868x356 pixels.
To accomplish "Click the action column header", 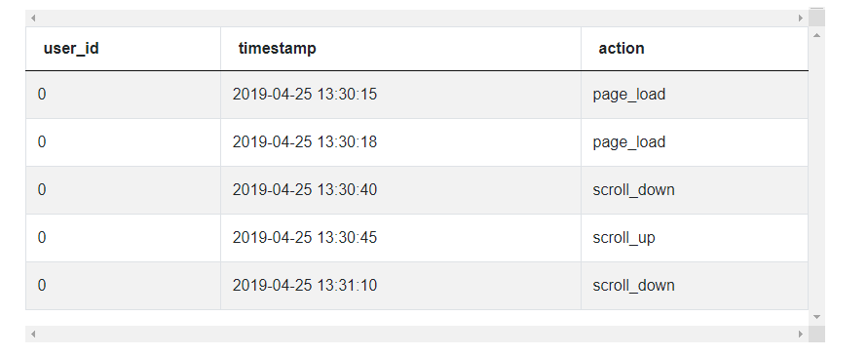I will (x=695, y=49).
